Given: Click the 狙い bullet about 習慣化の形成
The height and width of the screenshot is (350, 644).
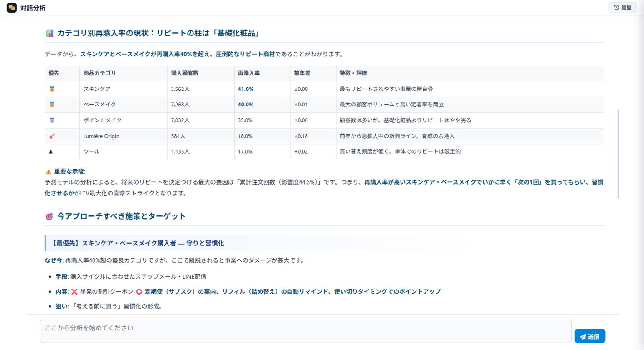Looking at the screenshot, I should click(x=109, y=306).
